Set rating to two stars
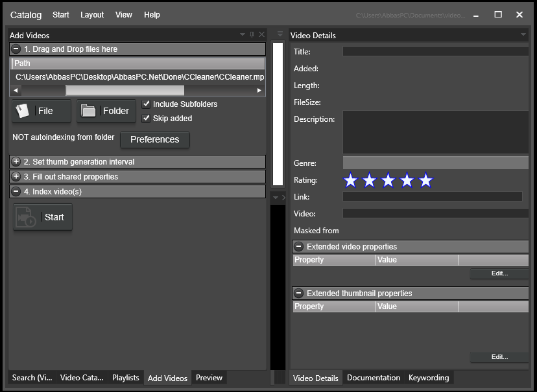The image size is (537, 392). tap(369, 180)
